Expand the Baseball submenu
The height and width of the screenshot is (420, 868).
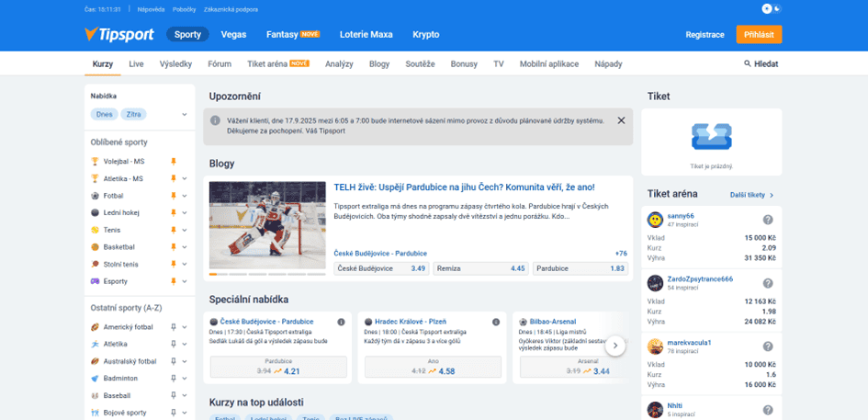[x=185, y=395]
